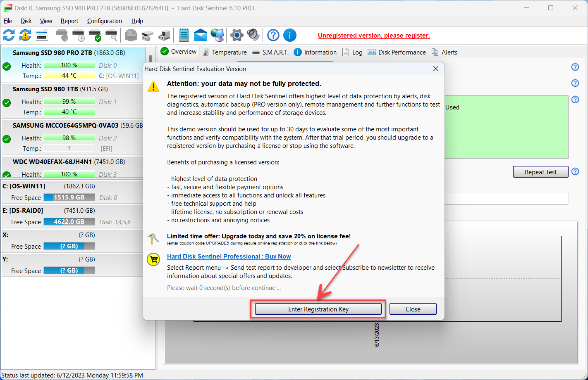This screenshot has height=380, width=588.
Task: Click the 100 % health bar of Samsung 980 PRO
Action: pos(69,65)
